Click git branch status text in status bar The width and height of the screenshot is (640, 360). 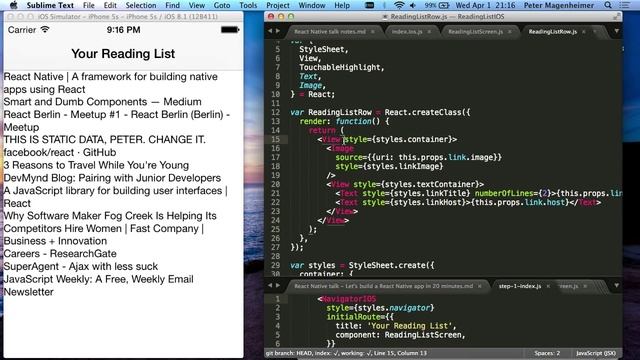(x=346, y=353)
